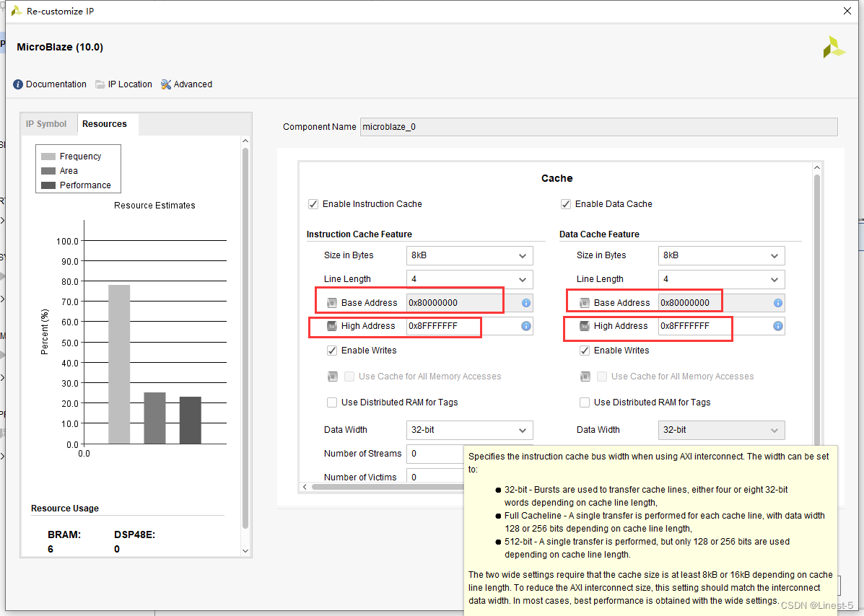The width and height of the screenshot is (864, 616).
Task: Open IP Location folder icon
Action: pos(100,84)
